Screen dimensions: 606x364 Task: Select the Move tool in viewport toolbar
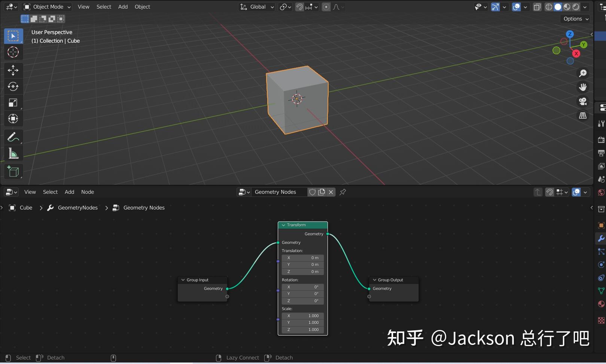coord(13,70)
